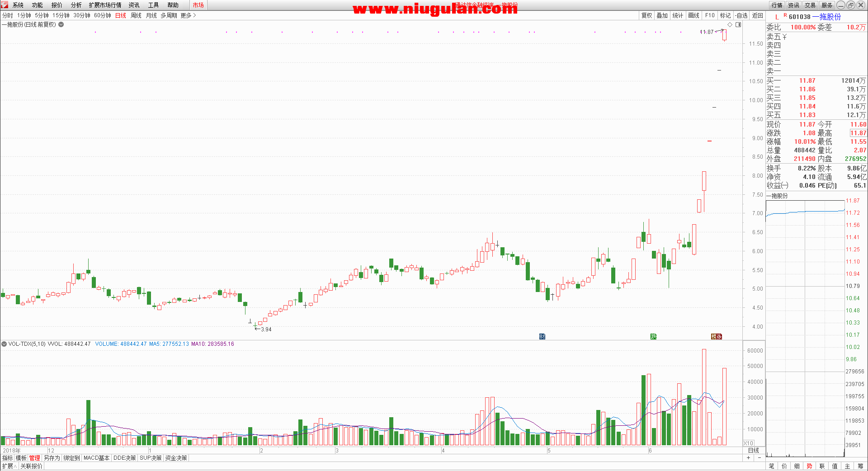868x471 pixels.
Task: Open the 系统 menu
Action: click(18, 5)
